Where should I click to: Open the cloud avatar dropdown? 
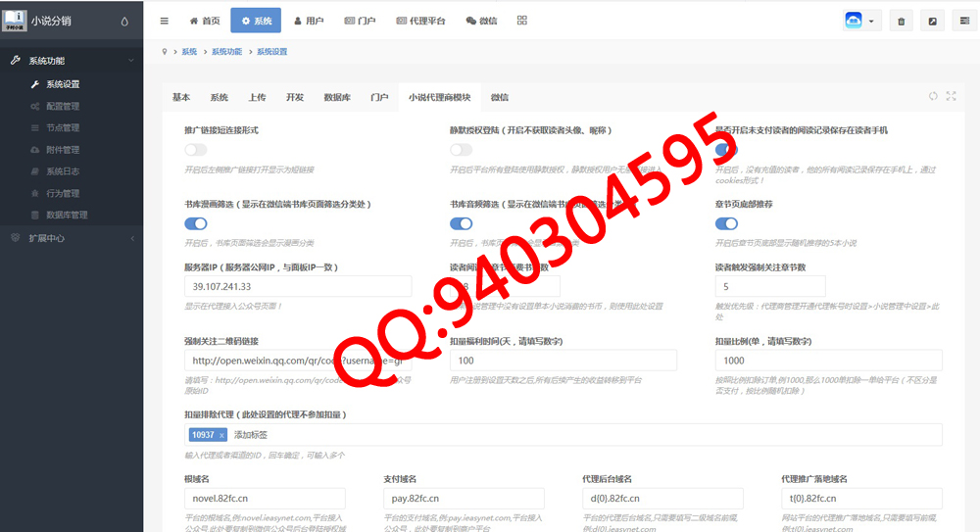(861, 21)
